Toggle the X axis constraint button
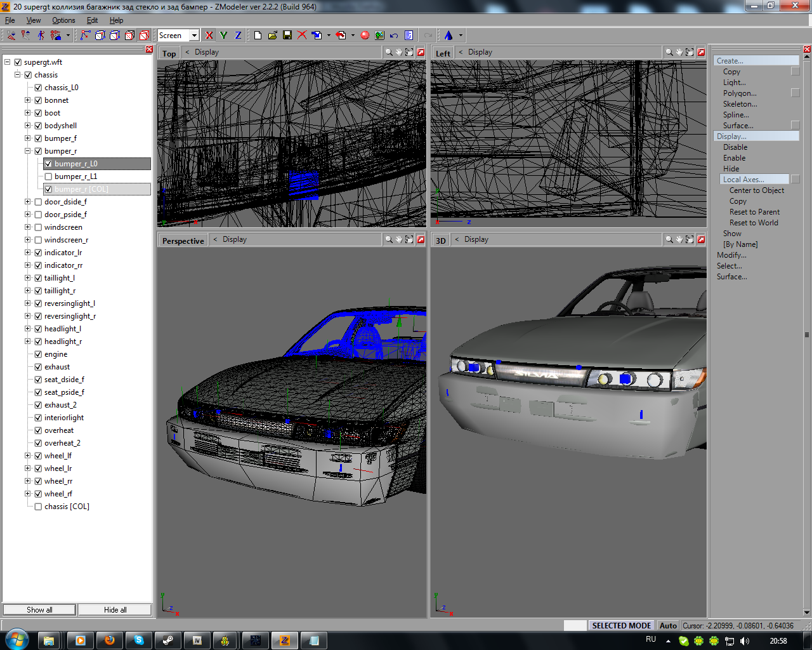 click(209, 36)
